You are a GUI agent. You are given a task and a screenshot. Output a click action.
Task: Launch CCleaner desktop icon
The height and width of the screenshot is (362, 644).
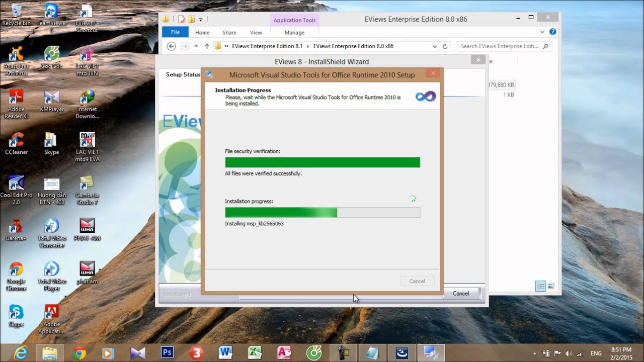[x=16, y=143]
